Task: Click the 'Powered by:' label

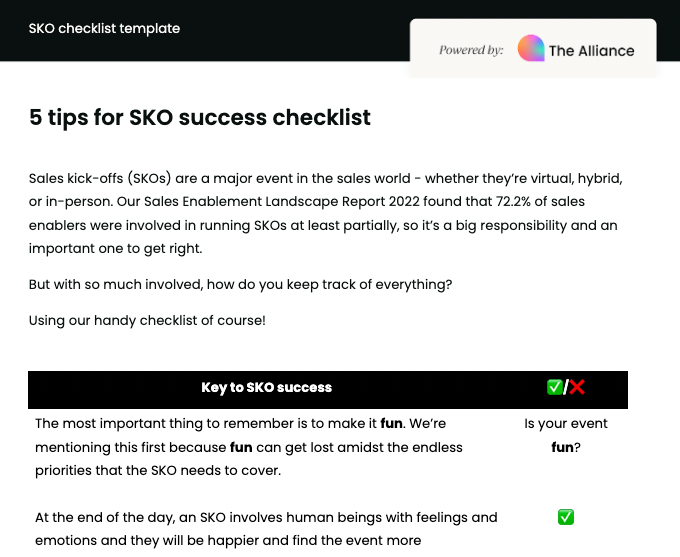Action: click(471, 50)
